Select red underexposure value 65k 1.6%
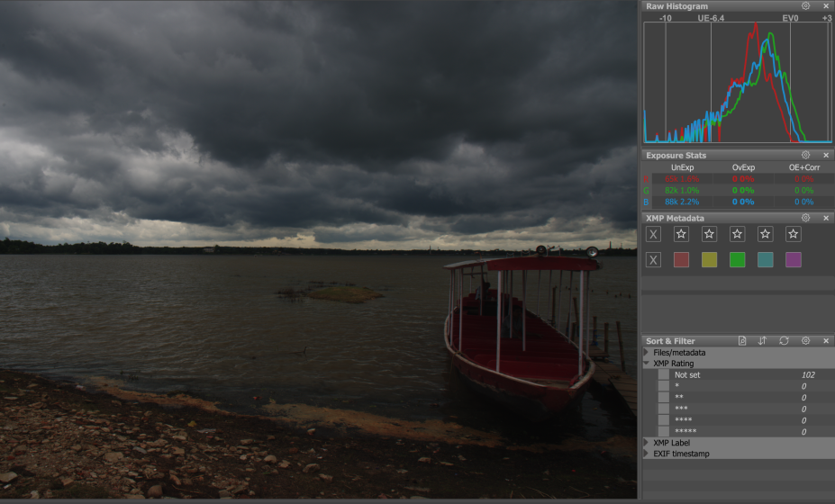This screenshot has width=835, height=504. pos(682,179)
